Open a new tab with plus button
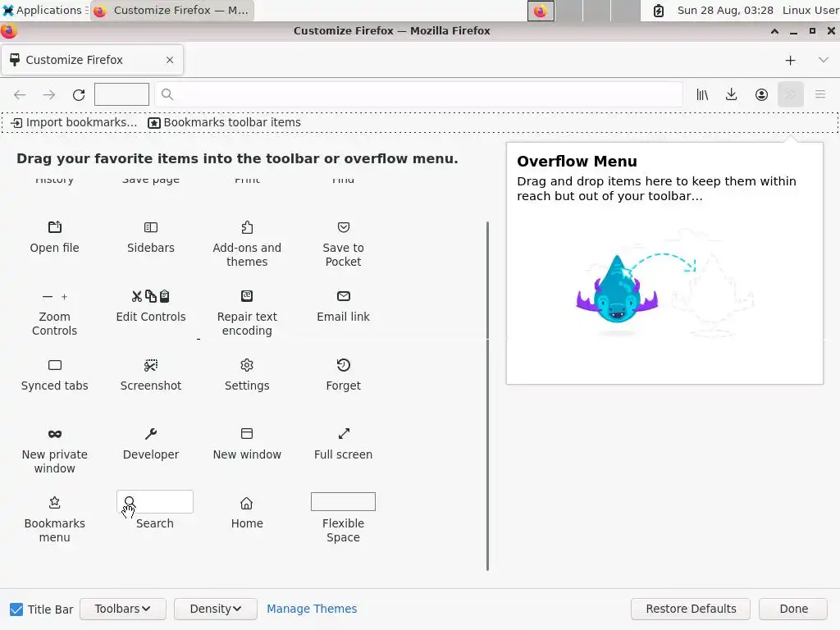This screenshot has height=630, width=840. 790,60
